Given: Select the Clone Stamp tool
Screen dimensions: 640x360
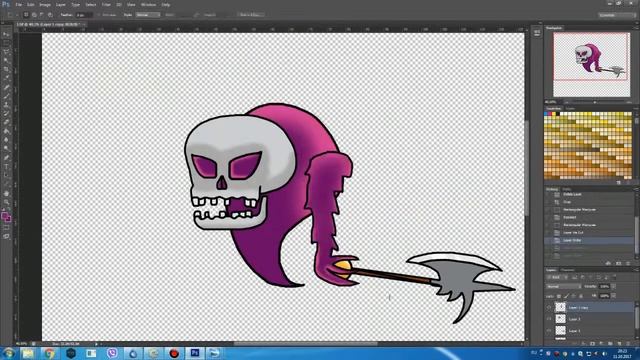Looking at the screenshot, I should pos(6,105).
